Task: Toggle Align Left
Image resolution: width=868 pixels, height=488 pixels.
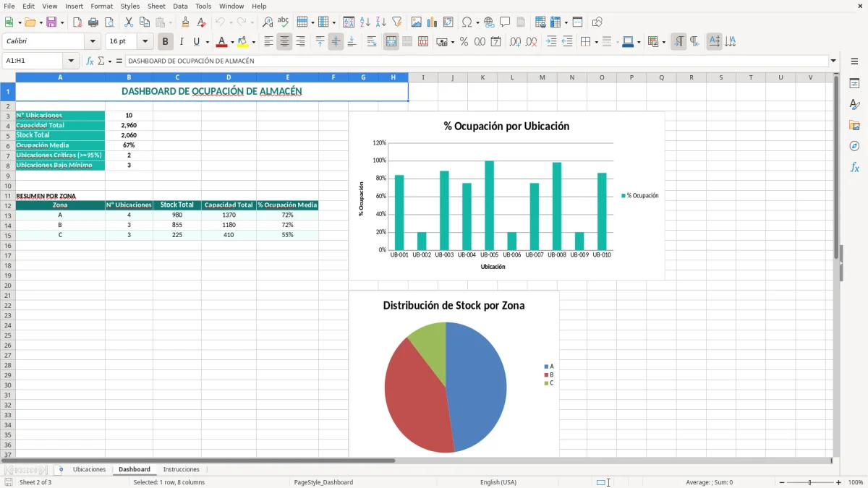Action: click(x=268, y=42)
